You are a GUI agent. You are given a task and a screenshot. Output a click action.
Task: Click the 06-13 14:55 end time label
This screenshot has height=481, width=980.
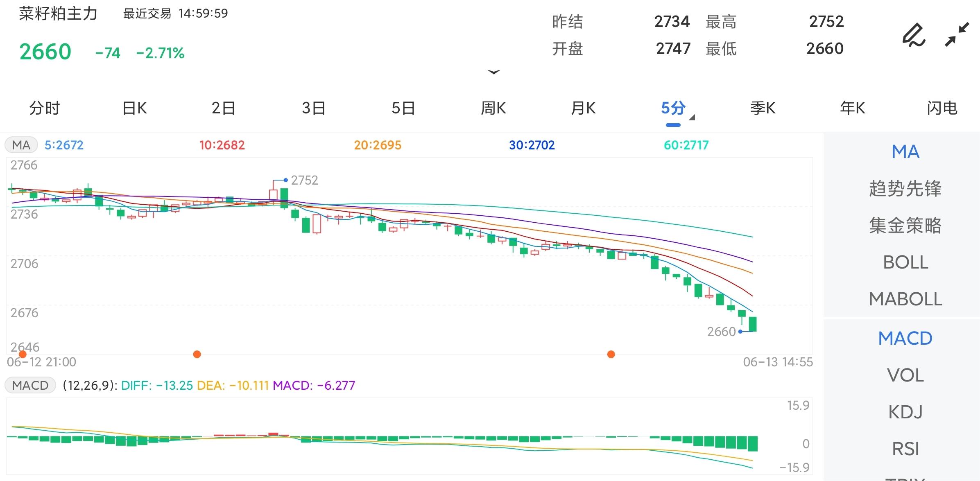(778, 362)
